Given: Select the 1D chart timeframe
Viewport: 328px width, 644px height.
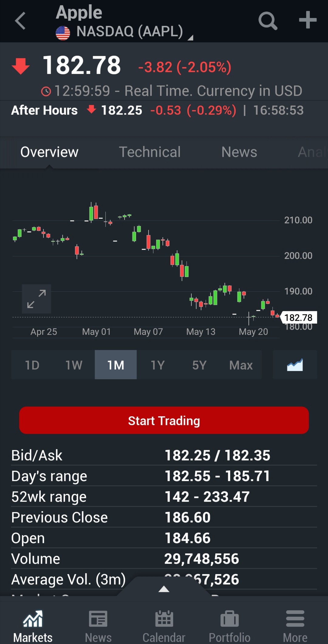Looking at the screenshot, I should click(32, 365).
